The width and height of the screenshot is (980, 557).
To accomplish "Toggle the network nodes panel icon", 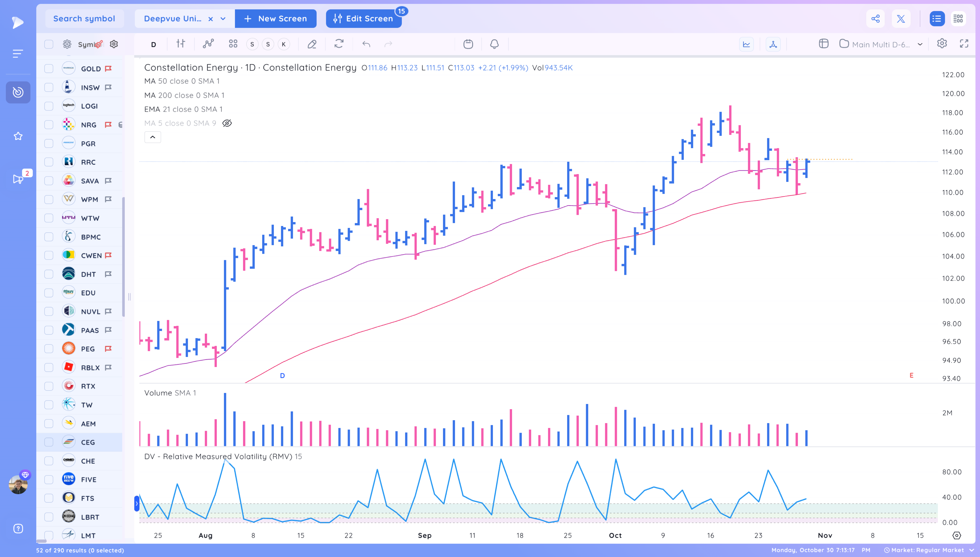I will click(773, 44).
